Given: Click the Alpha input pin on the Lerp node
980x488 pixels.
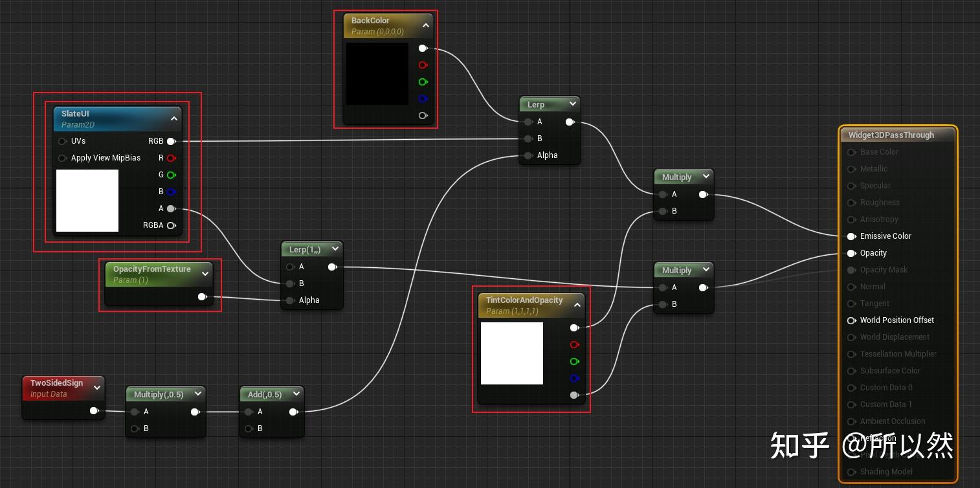Looking at the screenshot, I should click(x=528, y=155).
